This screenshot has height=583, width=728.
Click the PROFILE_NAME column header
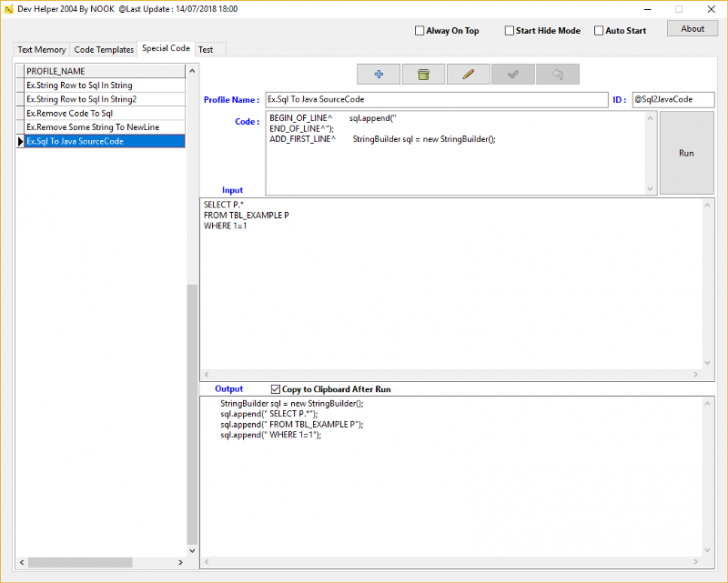(x=105, y=71)
